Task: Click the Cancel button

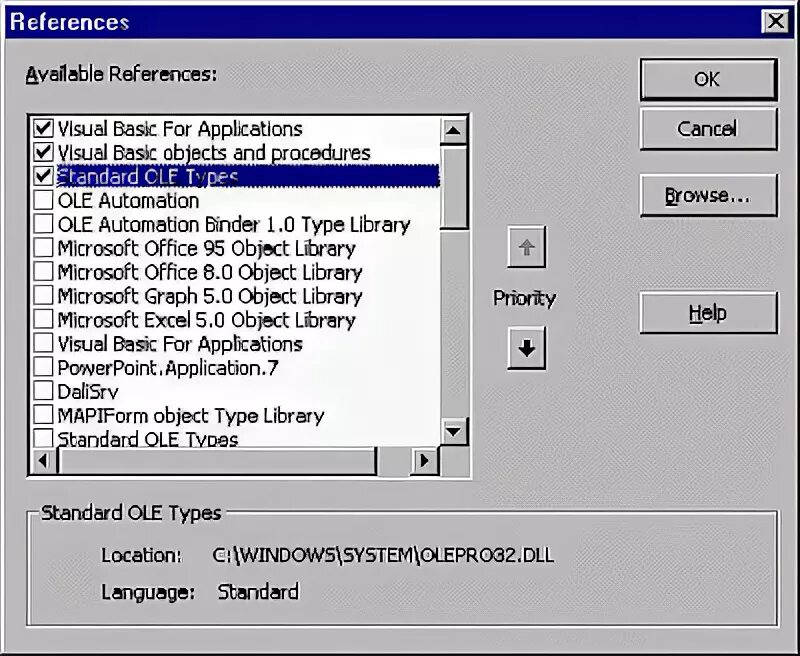Action: 709,129
